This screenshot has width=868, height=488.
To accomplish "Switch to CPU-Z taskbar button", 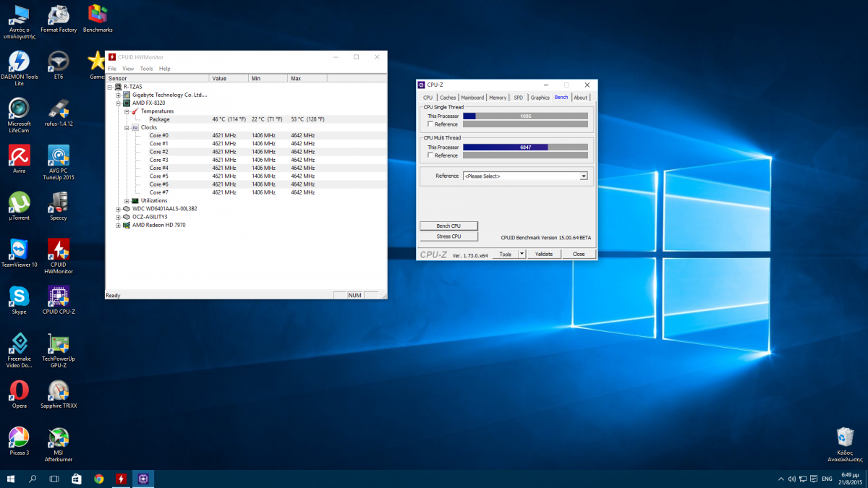I will coord(143,479).
